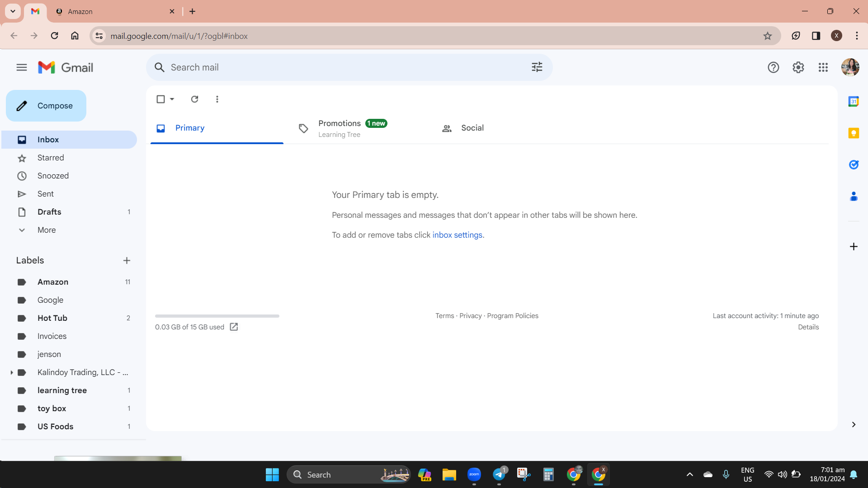Open Google Calendar side panel
Screen dimensions: 868x488
tap(854, 102)
